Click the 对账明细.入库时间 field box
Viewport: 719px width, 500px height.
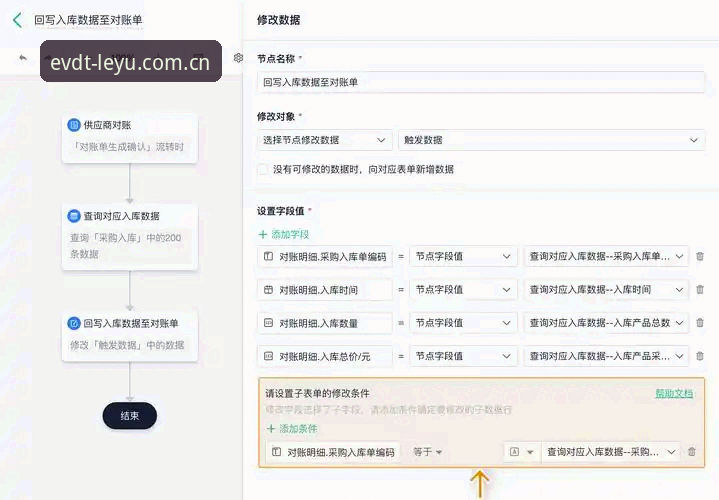[x=325, y=289]
